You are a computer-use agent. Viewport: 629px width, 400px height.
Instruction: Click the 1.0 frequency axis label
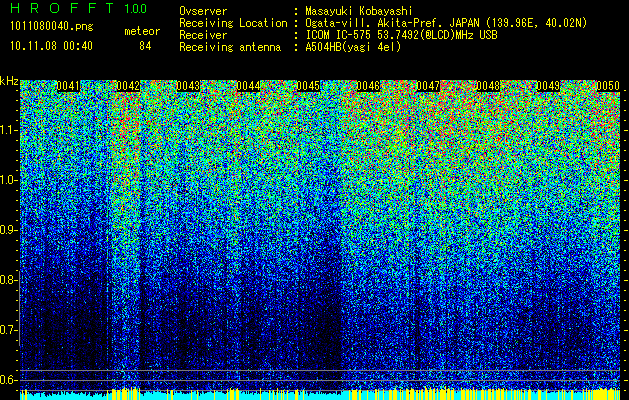pos(8,180)
